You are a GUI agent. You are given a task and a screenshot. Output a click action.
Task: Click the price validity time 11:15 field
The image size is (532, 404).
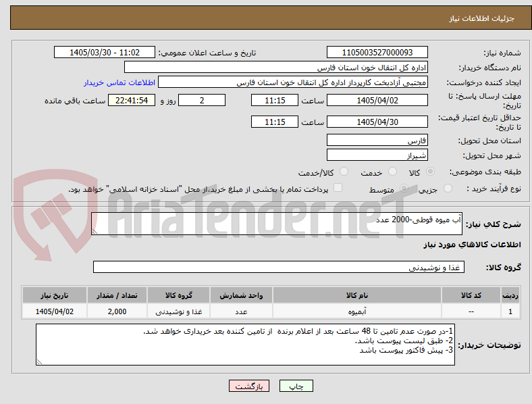click(x=275, y=122)
